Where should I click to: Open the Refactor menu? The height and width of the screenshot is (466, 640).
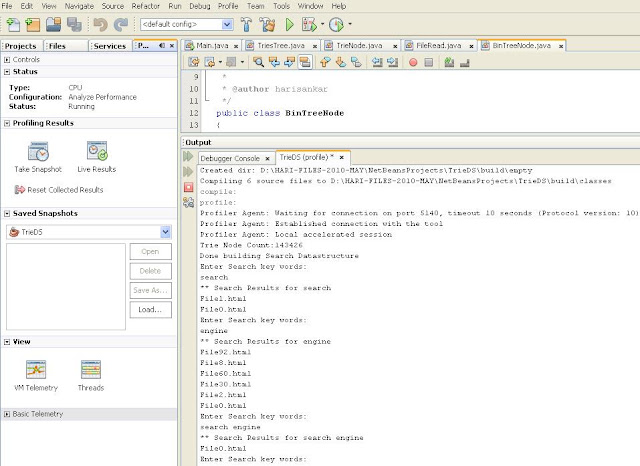(146, 6)
